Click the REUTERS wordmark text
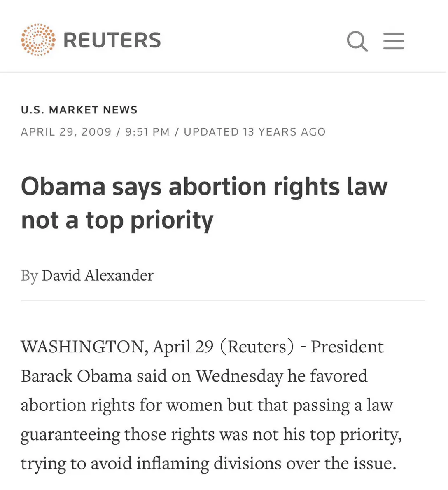Screen dimensions: 448x490 [x=112, y=40]
